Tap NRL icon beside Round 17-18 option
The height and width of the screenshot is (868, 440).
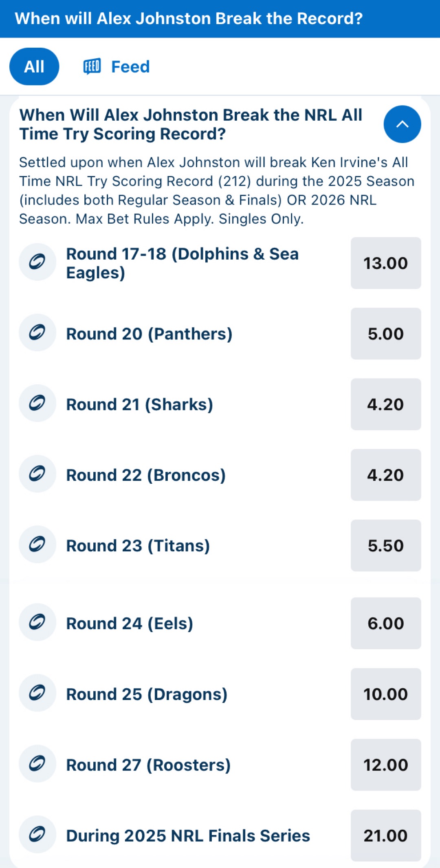coord(37,262)
